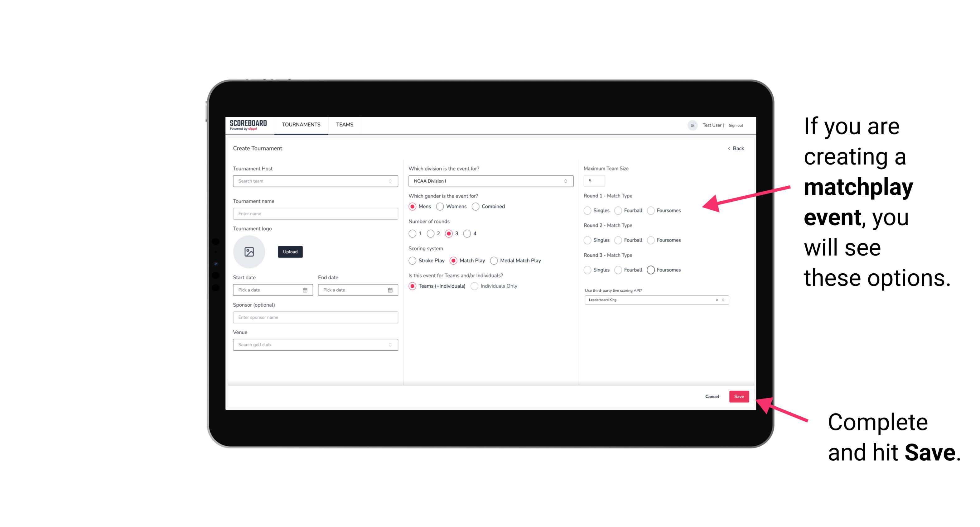Click the Venue search dropdown icon
The image size is (980, 527).
click(x=389, y=345)
